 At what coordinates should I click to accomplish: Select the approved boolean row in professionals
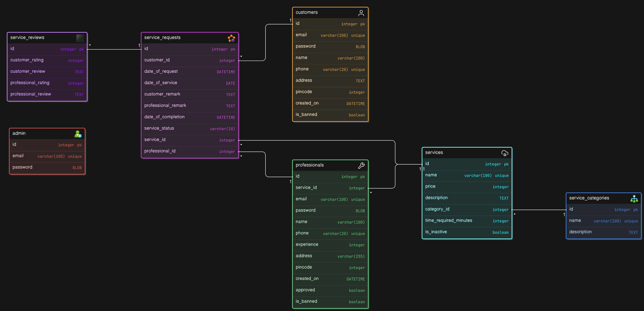(x=330, y=290)
